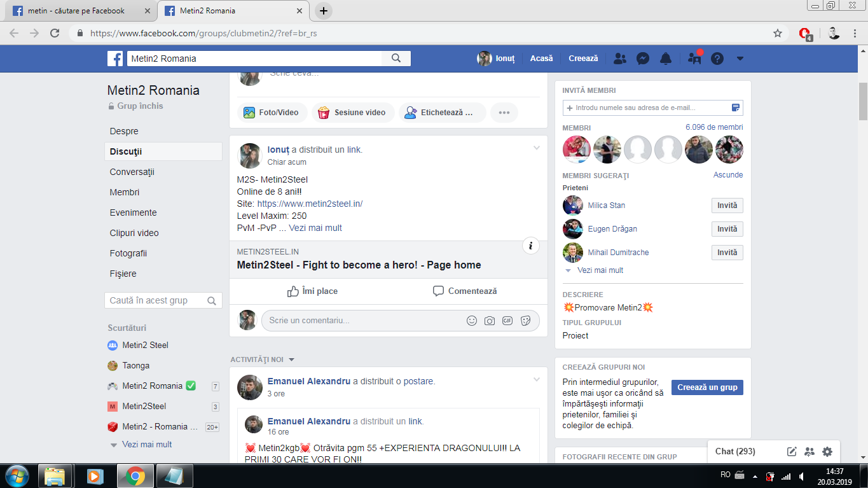
Task: Click the info icon on link preview
Action: click(531, 246)
